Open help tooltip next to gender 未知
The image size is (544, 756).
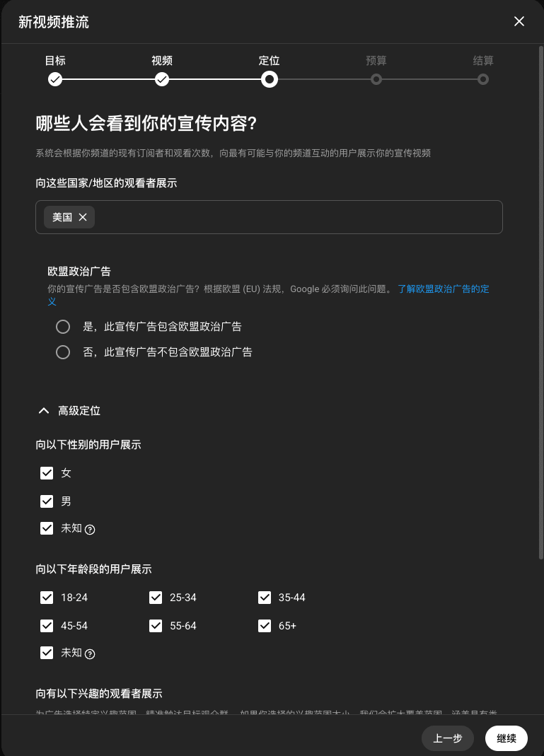tap(89, 528)
